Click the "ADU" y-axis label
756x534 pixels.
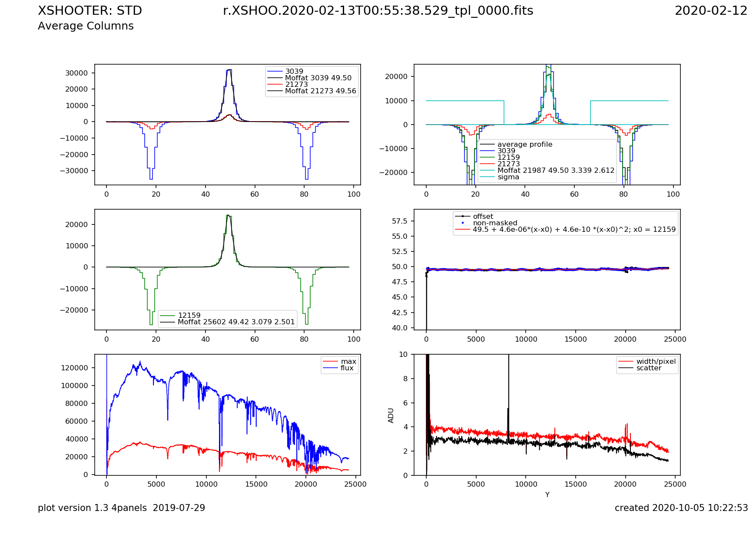pos(391,415)
